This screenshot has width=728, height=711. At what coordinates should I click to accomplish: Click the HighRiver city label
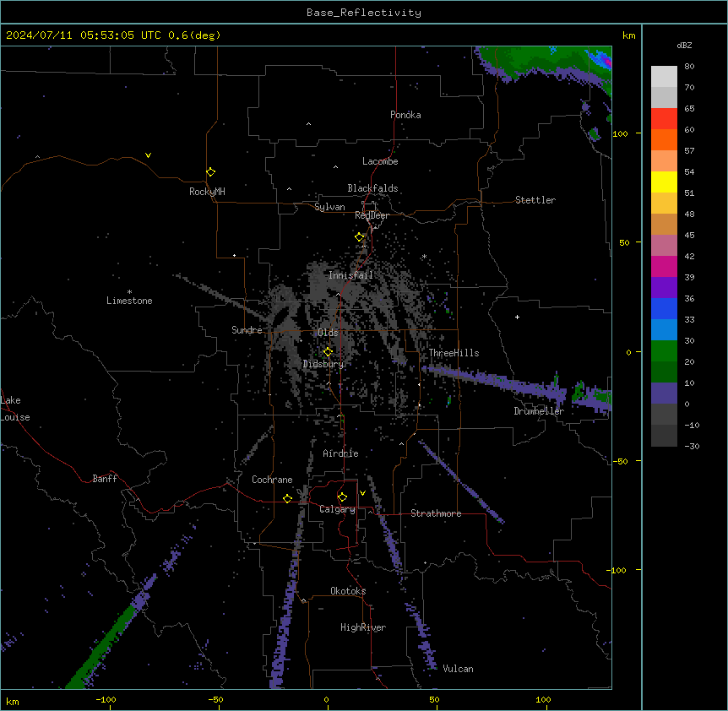pos(363,627)
